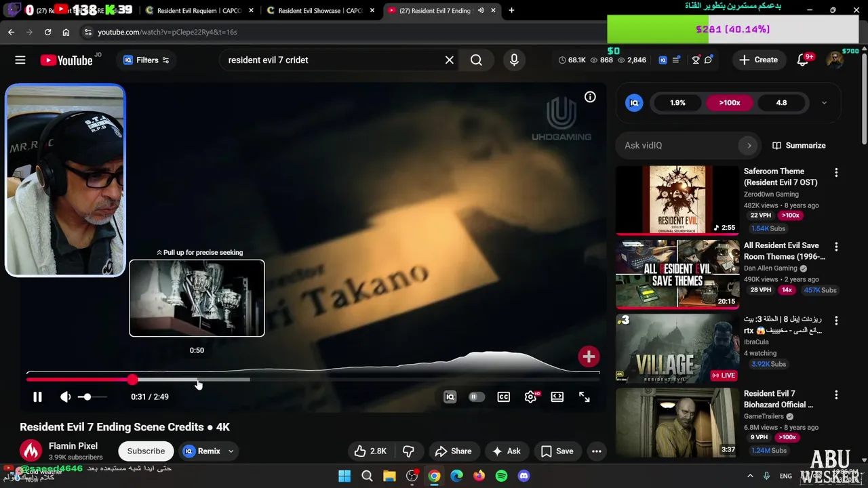Switch to Resident Evil Showcase CAPCOM tab
The height and width of the screenshot is (488, 868).
click(321, 11)
